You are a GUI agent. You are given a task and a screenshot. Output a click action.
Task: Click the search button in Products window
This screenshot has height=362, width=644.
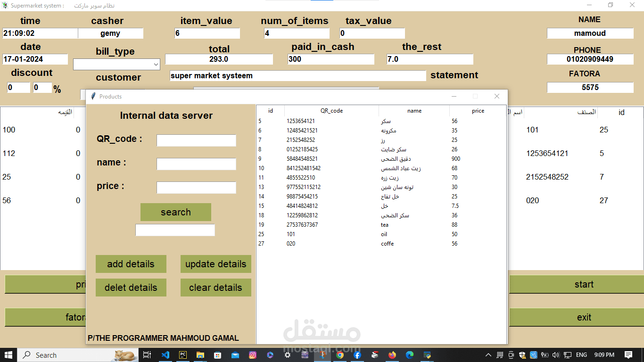pyautogui.click(x=175, y=212)
